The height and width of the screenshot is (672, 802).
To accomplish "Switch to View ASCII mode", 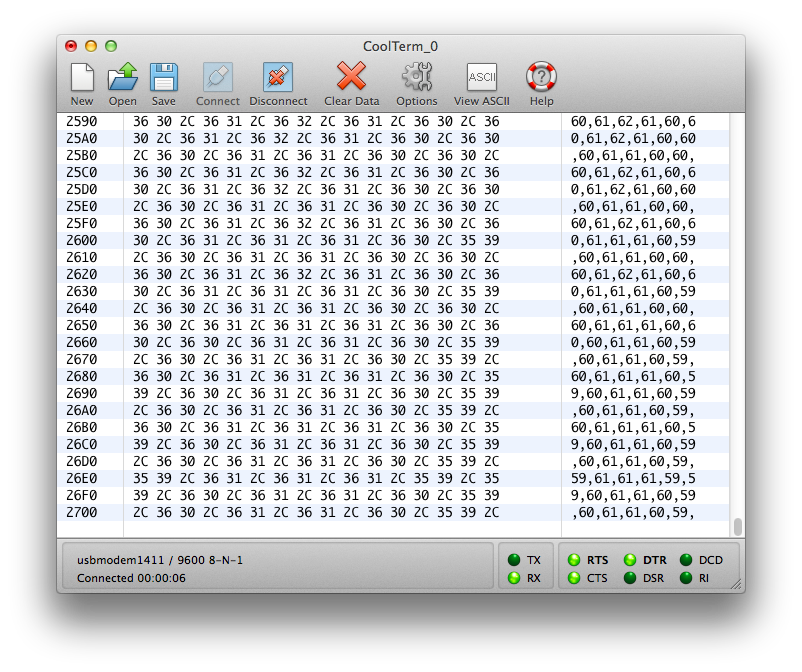I will click(481, 78).
